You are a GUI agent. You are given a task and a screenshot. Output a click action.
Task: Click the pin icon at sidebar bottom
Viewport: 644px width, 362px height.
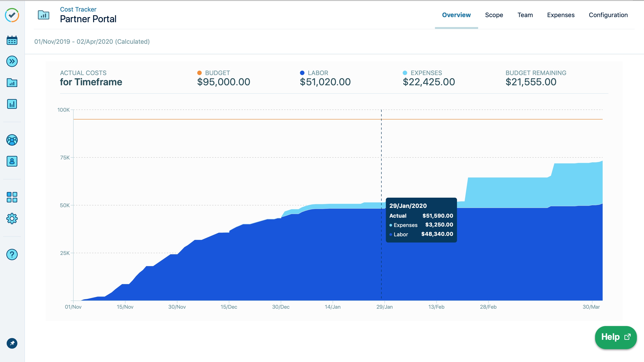pyautogui.click(x=12, y=343)
